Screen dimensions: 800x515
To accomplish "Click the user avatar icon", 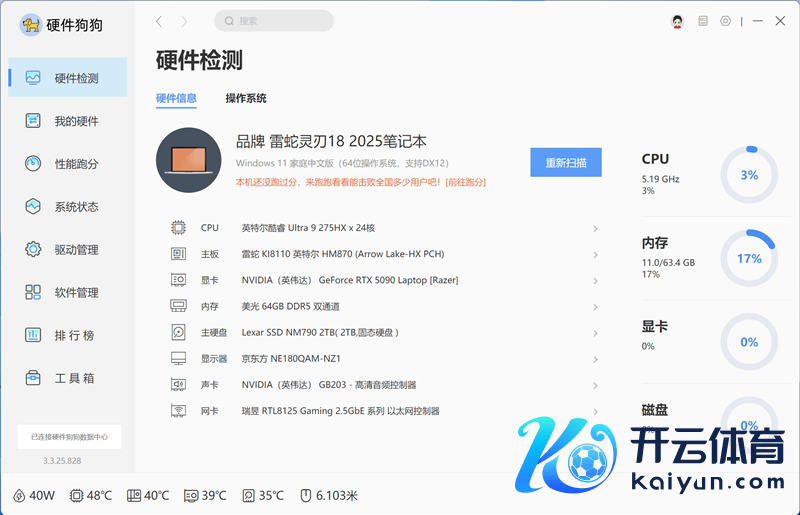I will click(677, 21).
